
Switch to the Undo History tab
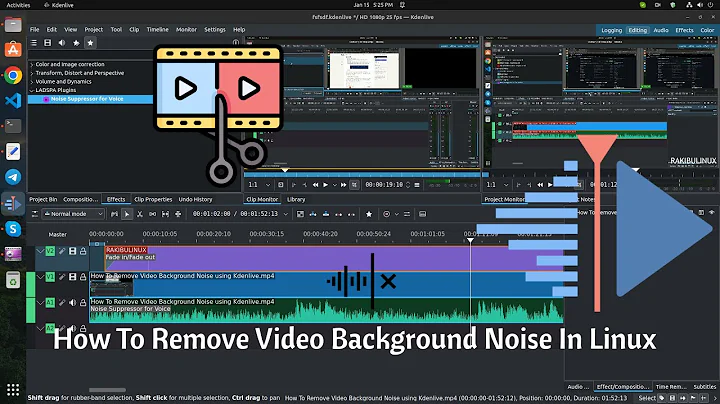click(x=195, y=199)
